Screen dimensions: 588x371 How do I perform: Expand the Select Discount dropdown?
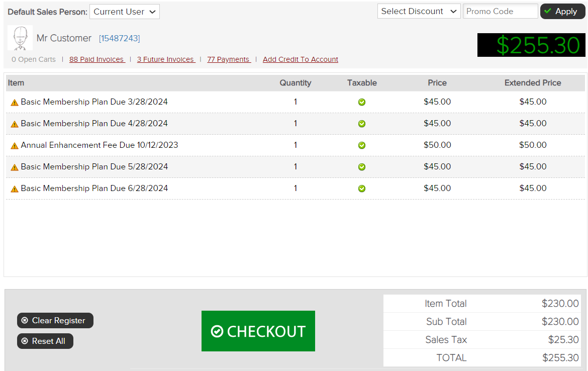419,11
